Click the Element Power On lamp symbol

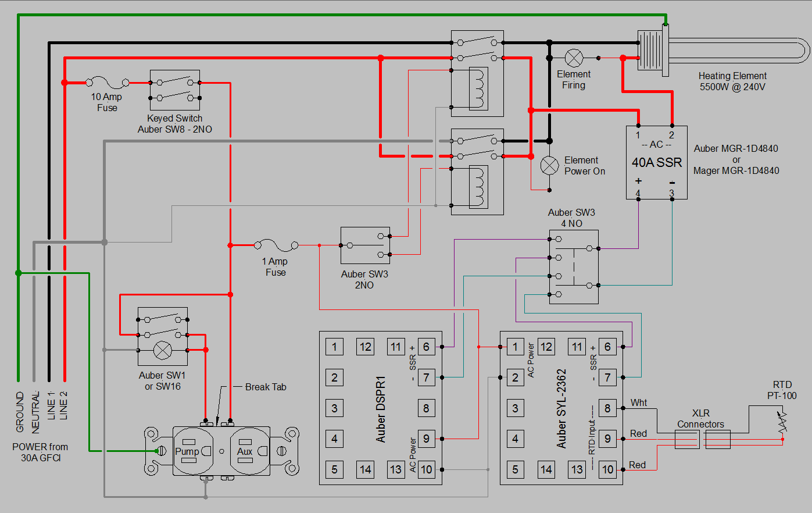[550, 165]
